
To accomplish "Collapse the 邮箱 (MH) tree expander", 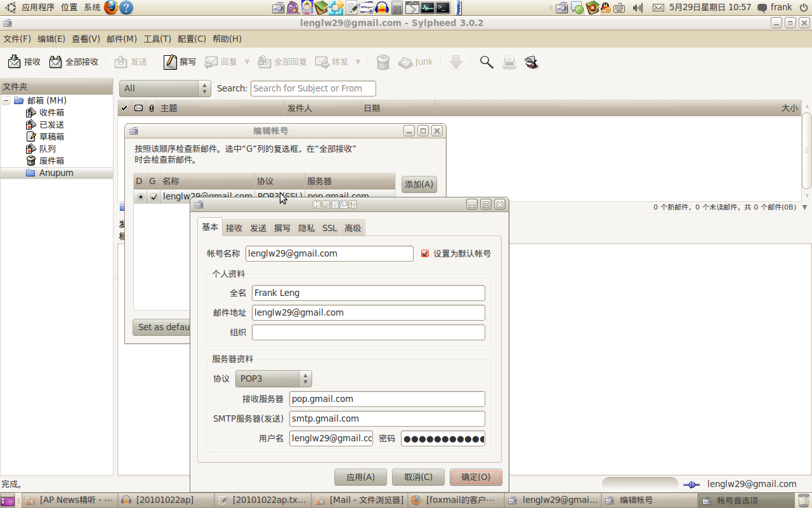I will click(6, 100).
